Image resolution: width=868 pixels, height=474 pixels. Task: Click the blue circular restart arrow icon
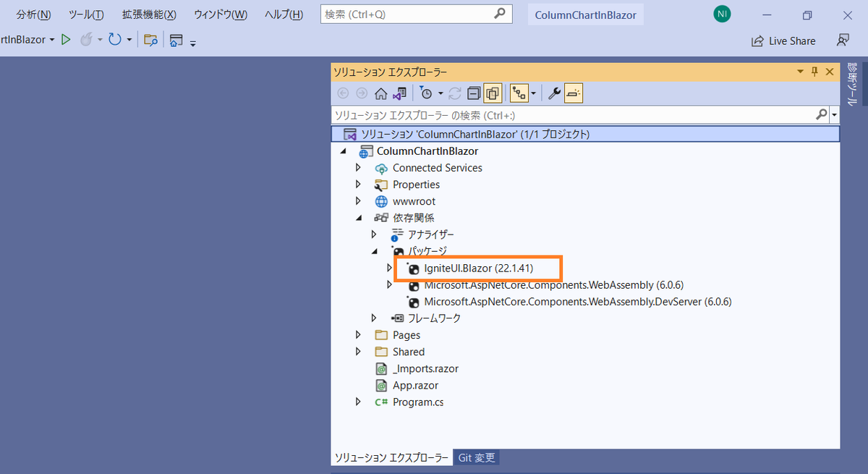point(114,40)
